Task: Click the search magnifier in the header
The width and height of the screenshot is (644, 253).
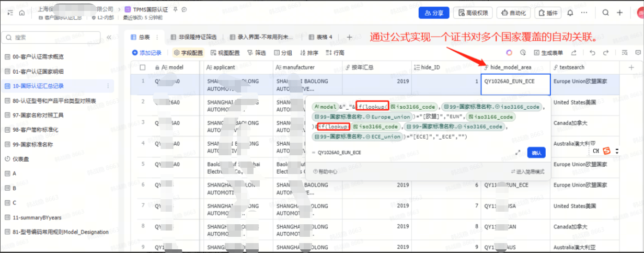Action: pyautogui.click(x=605, y=13)
